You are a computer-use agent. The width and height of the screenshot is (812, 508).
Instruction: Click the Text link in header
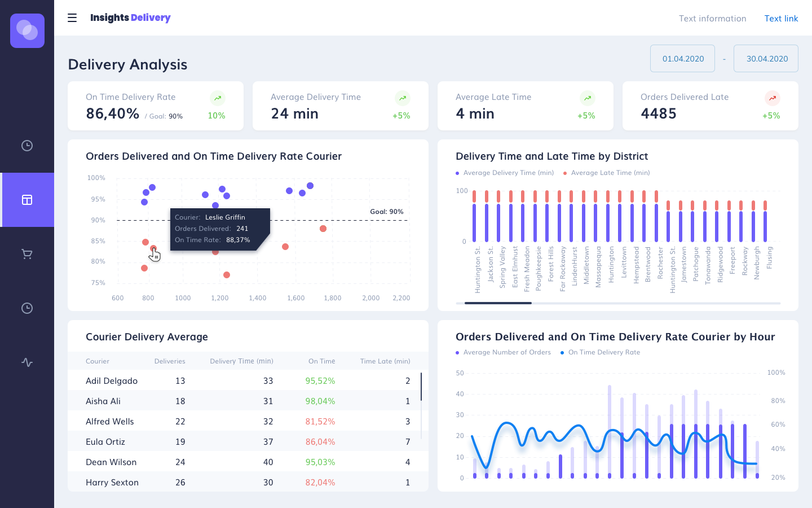tap(781, 19)
